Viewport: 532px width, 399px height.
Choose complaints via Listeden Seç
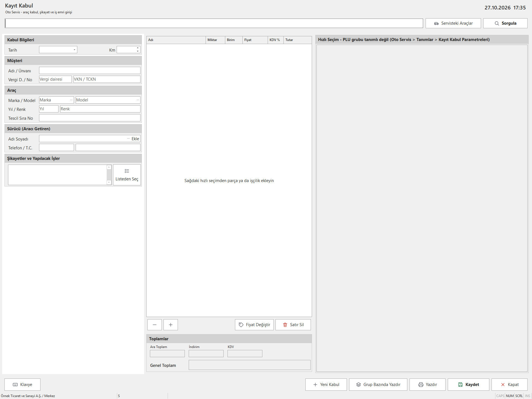pos(127,175)
